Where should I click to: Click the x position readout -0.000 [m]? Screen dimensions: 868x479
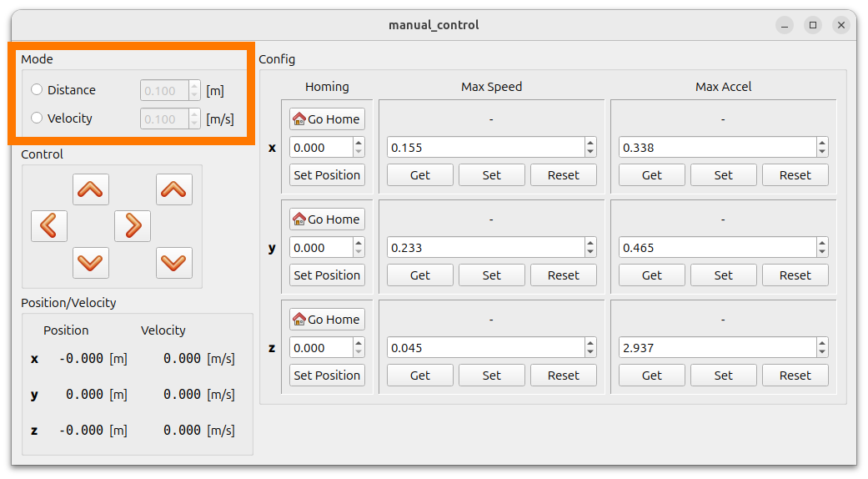click(x=93, y=359)
